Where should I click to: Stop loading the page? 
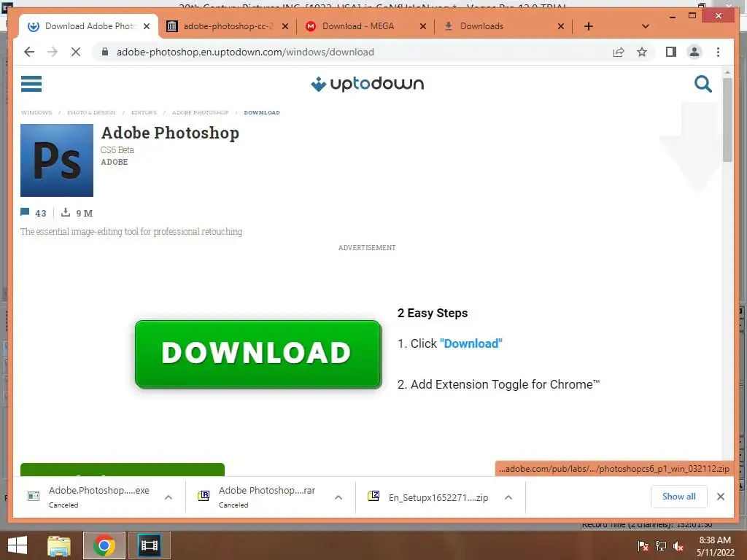coord(76,52)
